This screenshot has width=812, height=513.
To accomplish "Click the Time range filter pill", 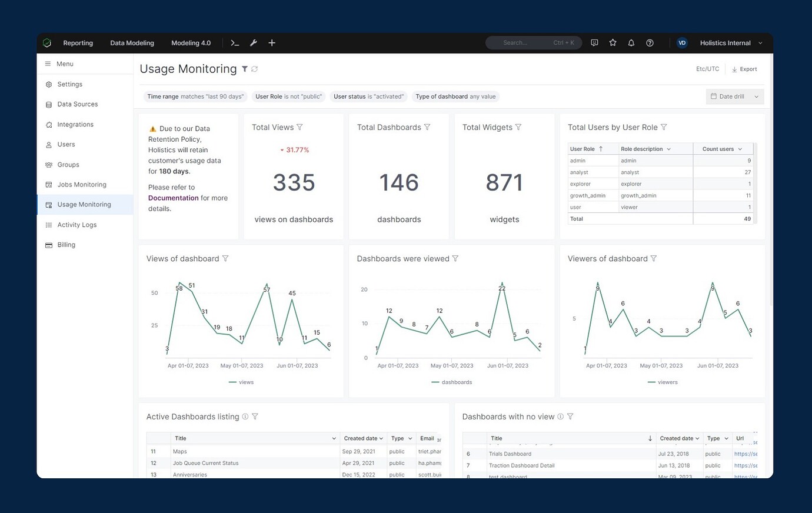I will pos(195,96).
